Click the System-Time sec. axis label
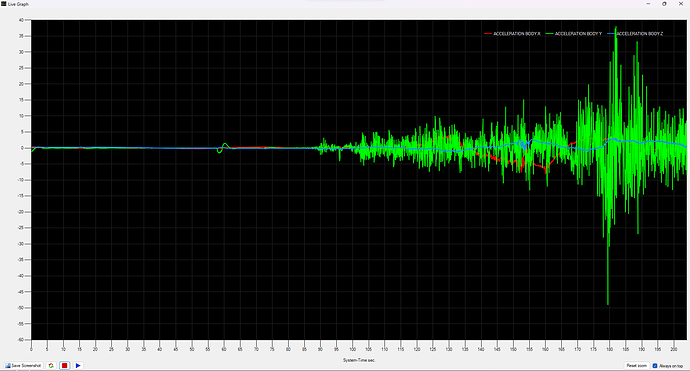This screenshot has height=371, width=690. pyautogui.click(x=359, y=360)
